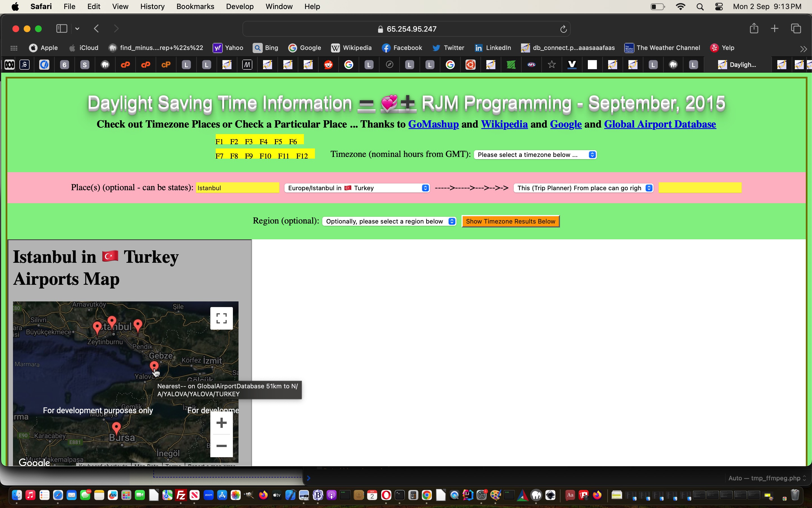The height and width of the screenshot is (508, 812).
Task: Go back using the back arrow
Action: click(x=96, y=29)
